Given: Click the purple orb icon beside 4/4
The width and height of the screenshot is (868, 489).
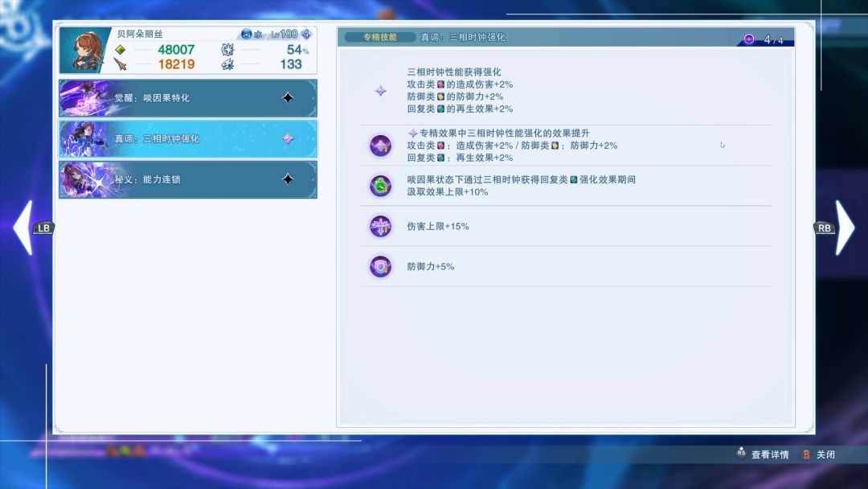Looking at the screenshot, I should pos(749,39).
